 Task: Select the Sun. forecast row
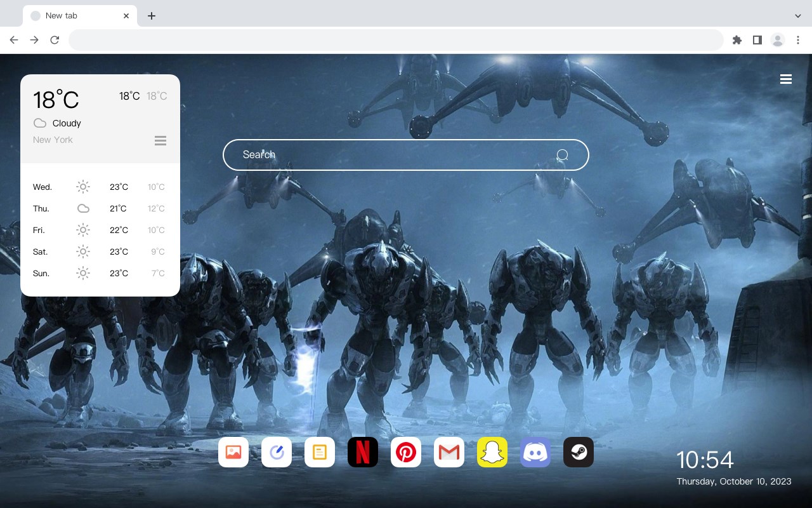tap(100, 273)
